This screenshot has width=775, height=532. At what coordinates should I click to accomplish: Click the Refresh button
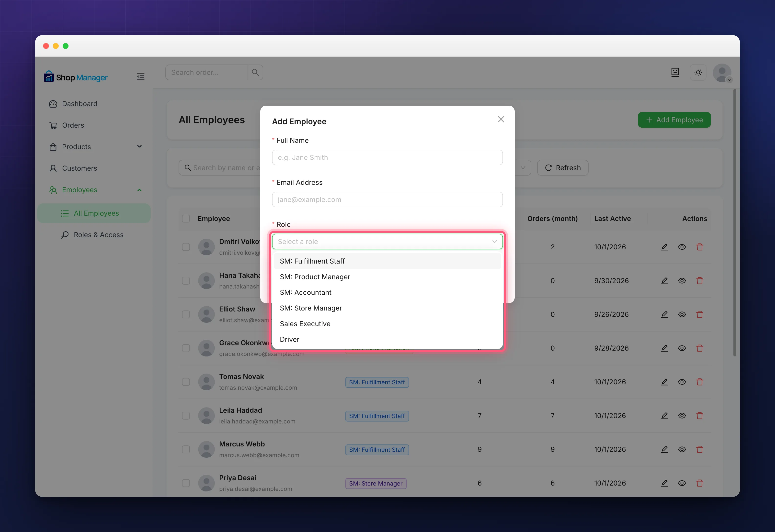pos(563,168)
